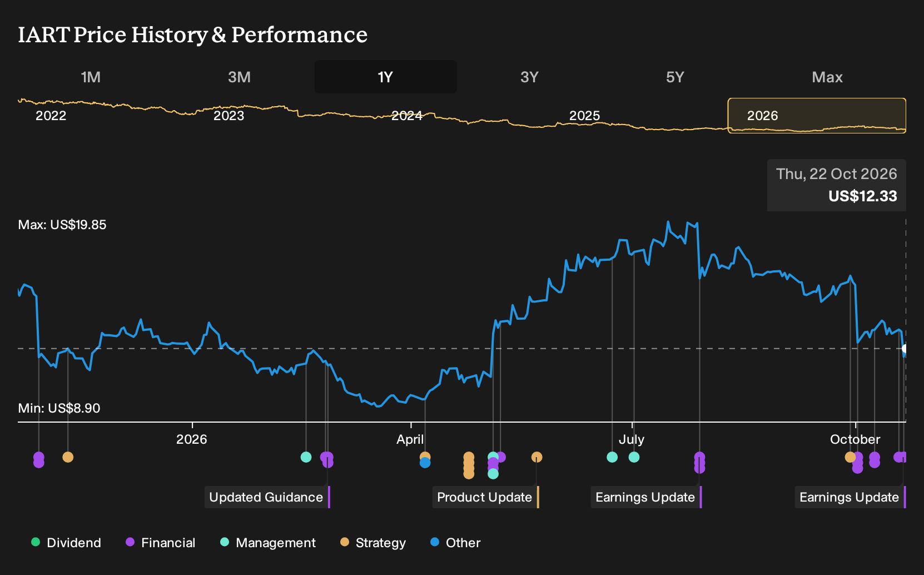Click the IART Price History & Performance heading
Screen dimensions: 924x575
[x=192, y=34]
